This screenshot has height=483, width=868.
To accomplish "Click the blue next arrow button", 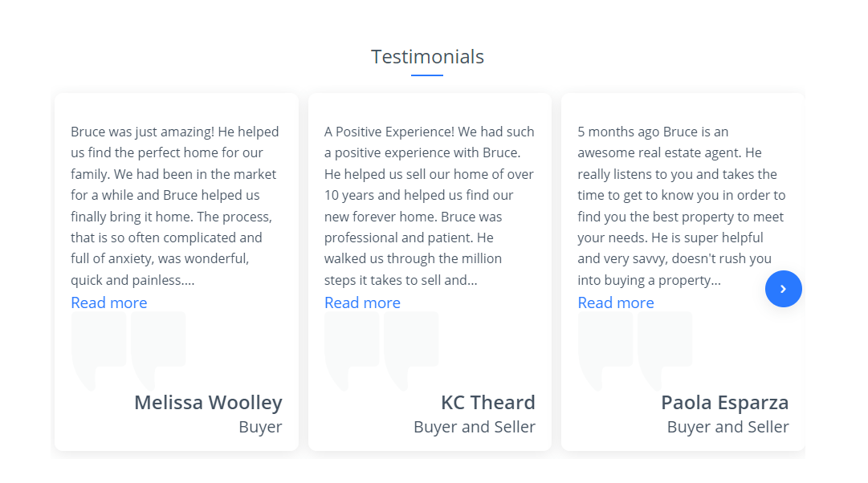I will pyautogui.click(x=783, y=289).
